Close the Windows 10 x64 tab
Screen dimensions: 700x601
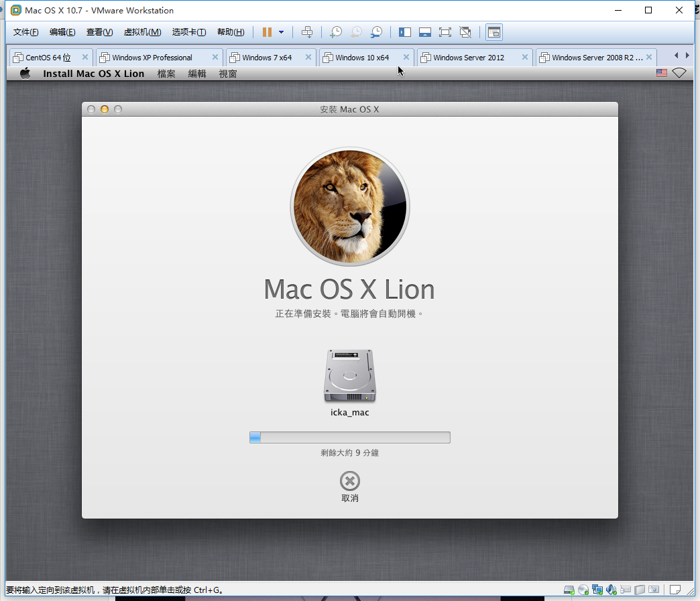pos(406,57)
